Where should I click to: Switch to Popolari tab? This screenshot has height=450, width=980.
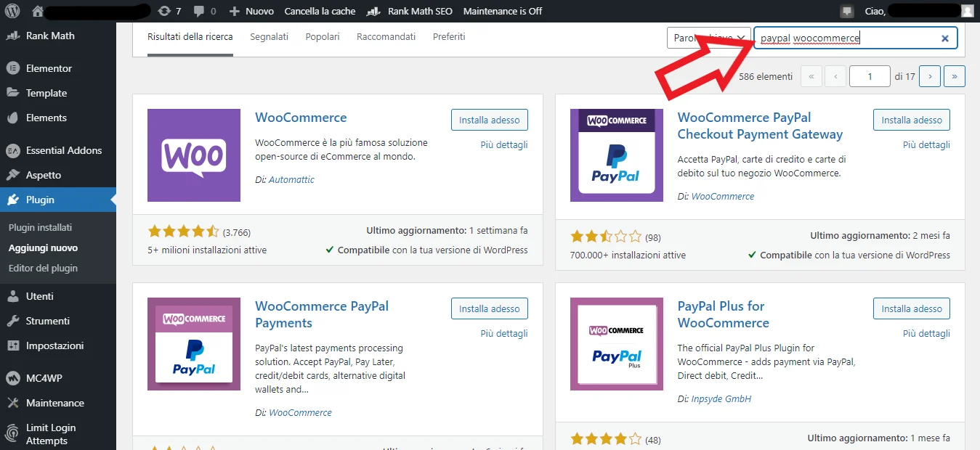323,37
